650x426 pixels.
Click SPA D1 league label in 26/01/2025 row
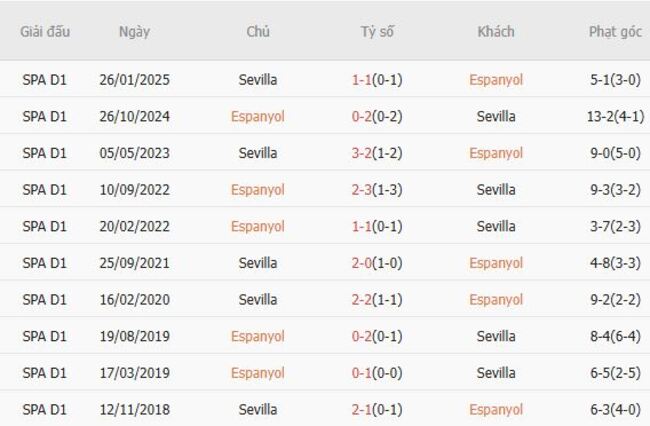coord(45,80)
